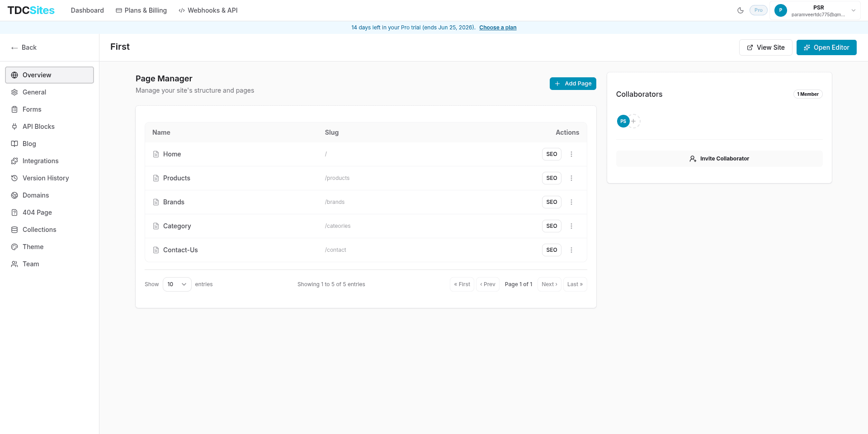Open more actions menu for Home row

coord(571,154)
